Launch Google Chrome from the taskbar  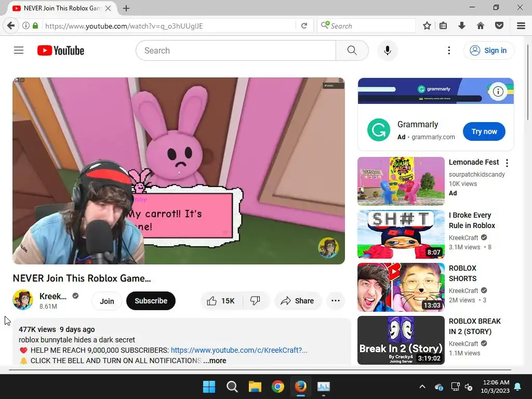tap(278, 387)
